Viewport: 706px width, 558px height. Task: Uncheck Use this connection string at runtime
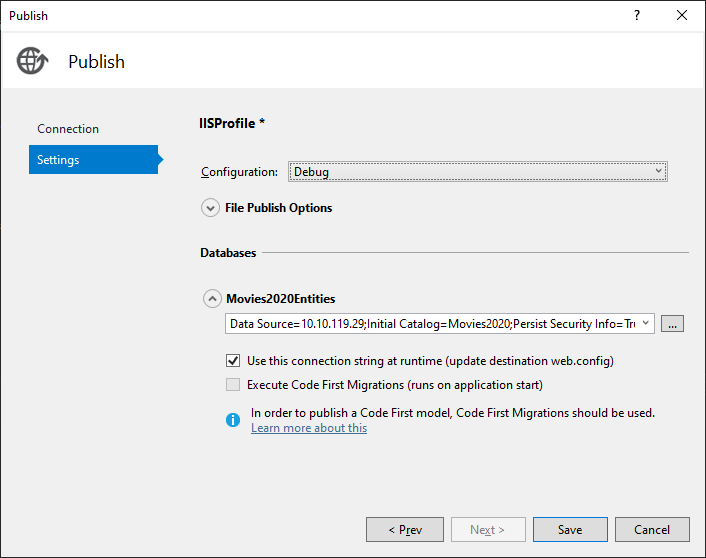[233, 361]
